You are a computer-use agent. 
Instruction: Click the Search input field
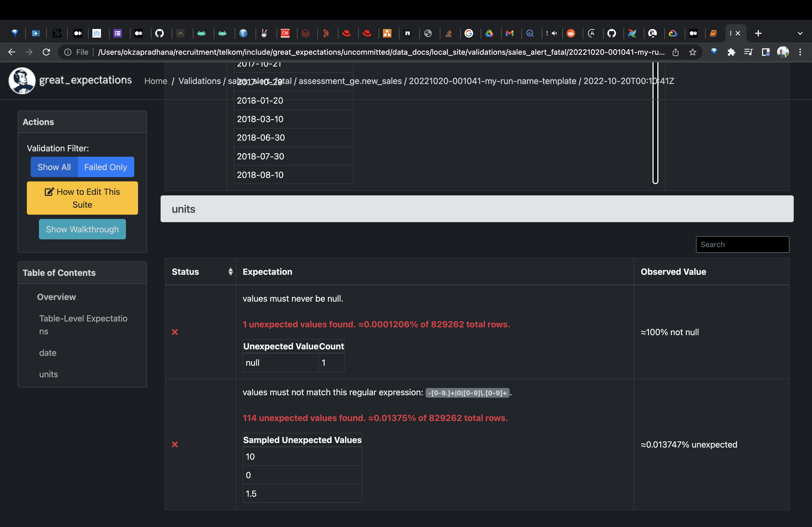[x=742, y=244]
